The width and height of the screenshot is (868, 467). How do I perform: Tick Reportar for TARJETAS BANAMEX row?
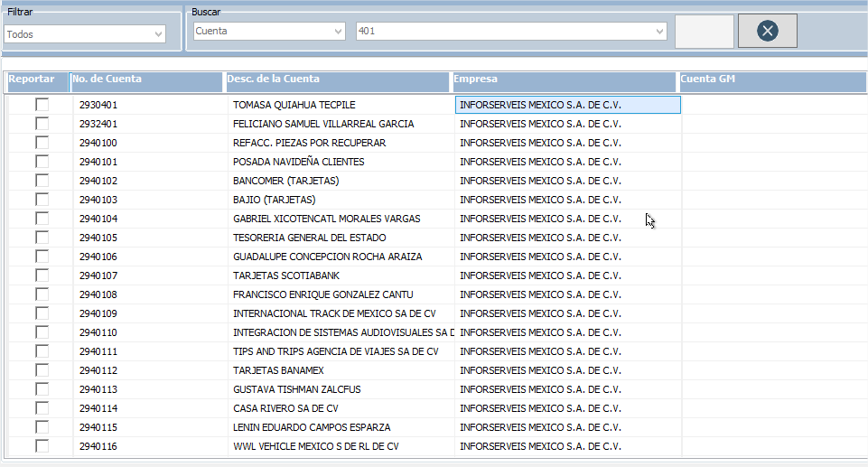[42, 370]
